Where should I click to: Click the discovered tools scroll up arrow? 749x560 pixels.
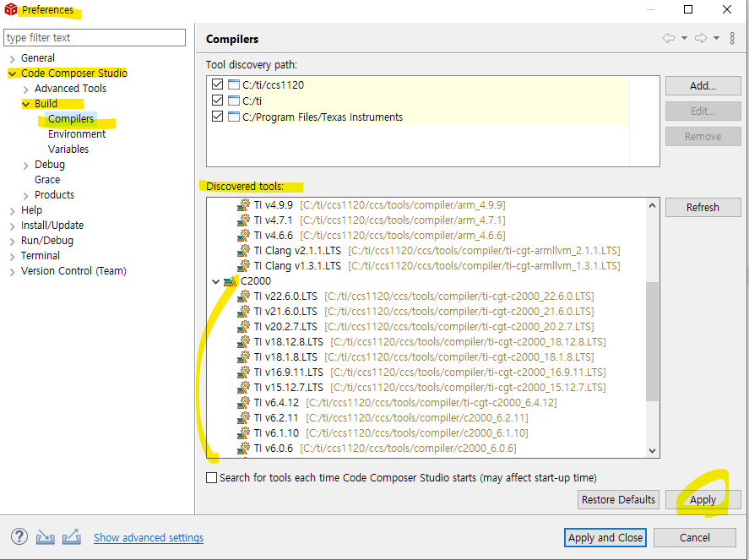point(653,205)
